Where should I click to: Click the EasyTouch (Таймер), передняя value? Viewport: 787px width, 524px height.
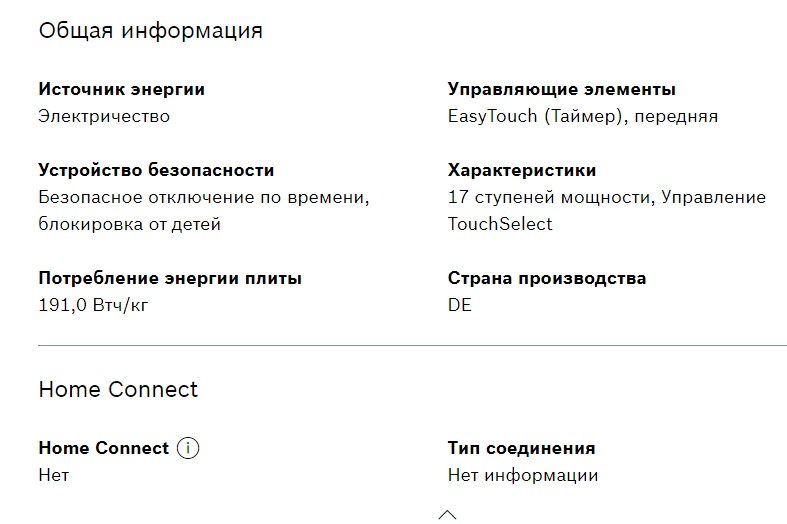582,116
